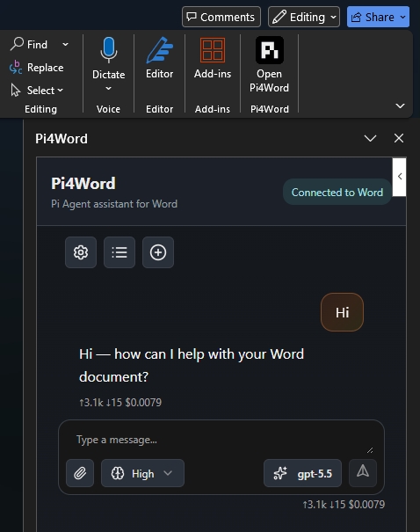Send the message with arrow icon
This screenshot has width=420, height=532.
pos(363,473)
